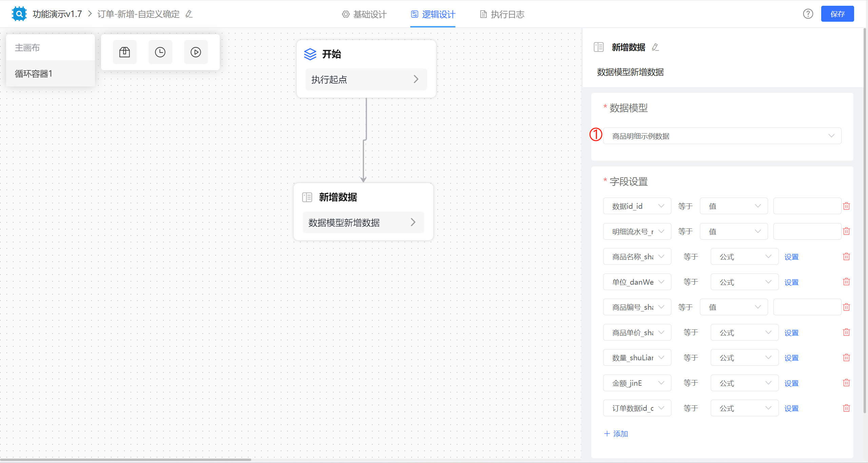This screenshot has height=463, width=868.
Task: Click the app logo gear icon
Action: coord(19,14)
